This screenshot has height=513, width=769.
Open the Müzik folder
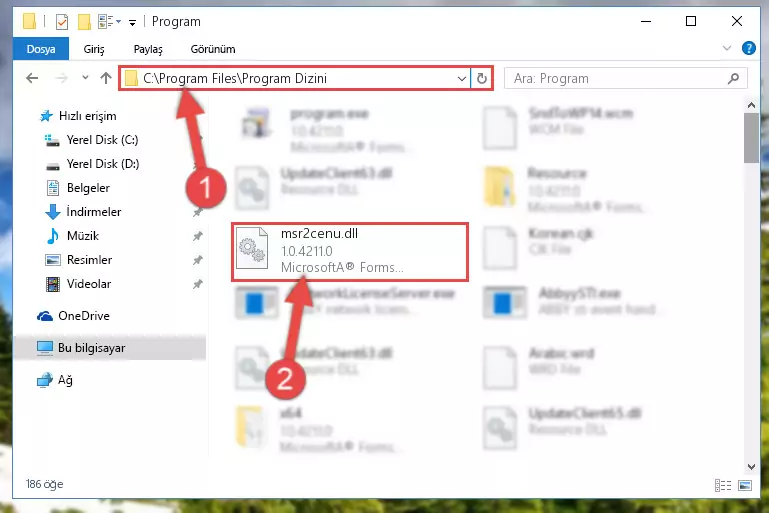click(x=83, y=236)
